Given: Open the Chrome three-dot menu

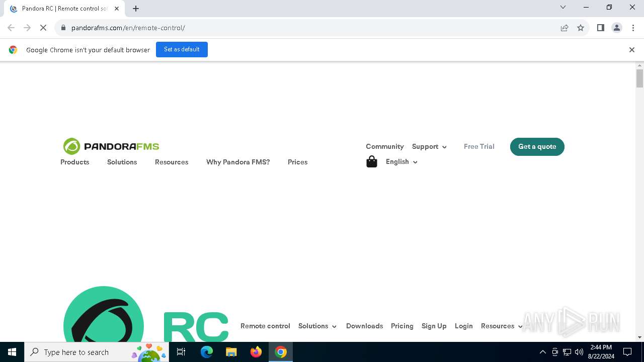Looking at the screenshot, I should click(633, 28).
